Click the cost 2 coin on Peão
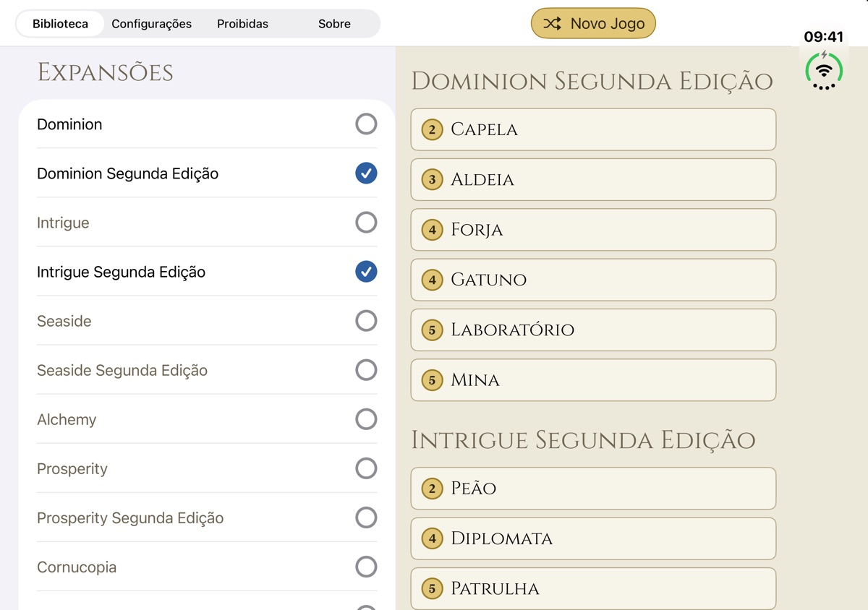Screen dimensions: 868x610 click(x=432, y=489)
